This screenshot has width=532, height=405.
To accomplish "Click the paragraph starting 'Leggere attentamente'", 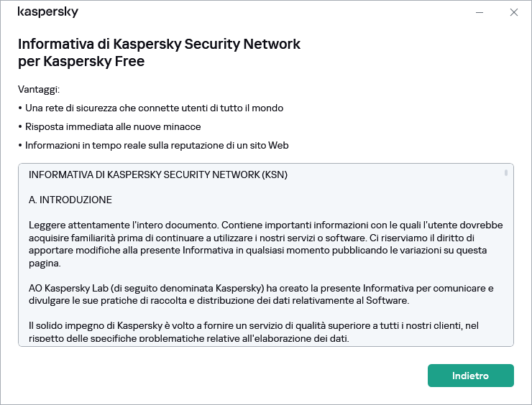I will (x=266, y=238).
